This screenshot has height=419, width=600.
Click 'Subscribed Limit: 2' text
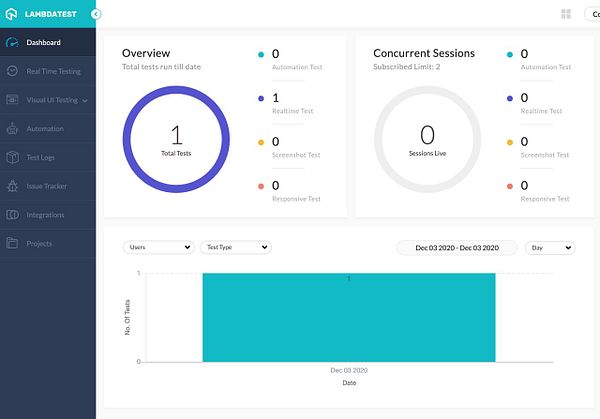[407, 67]
